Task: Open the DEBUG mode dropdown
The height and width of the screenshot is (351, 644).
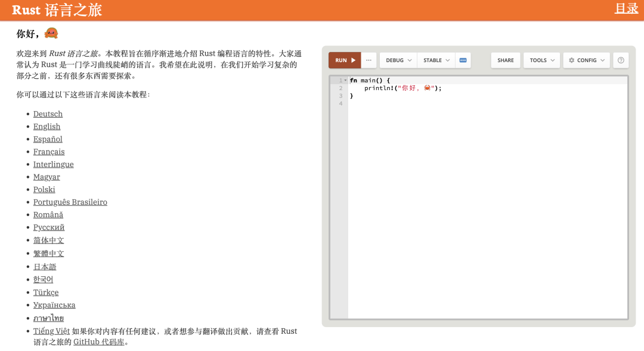Action: click(398, 60)
